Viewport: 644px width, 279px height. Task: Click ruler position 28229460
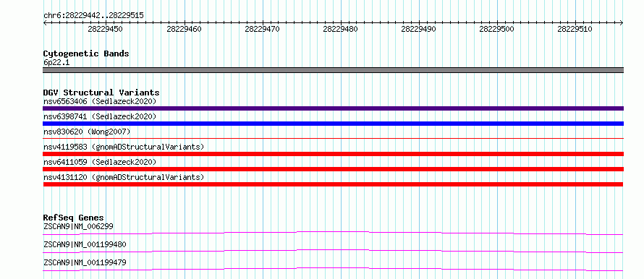(x=184, y=29)
